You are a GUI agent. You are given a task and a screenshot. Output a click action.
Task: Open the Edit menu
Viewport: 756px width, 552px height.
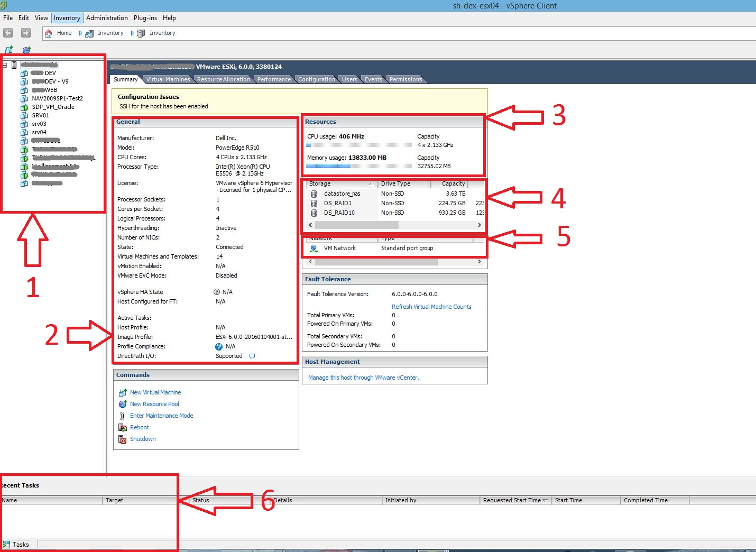[24, 18]
